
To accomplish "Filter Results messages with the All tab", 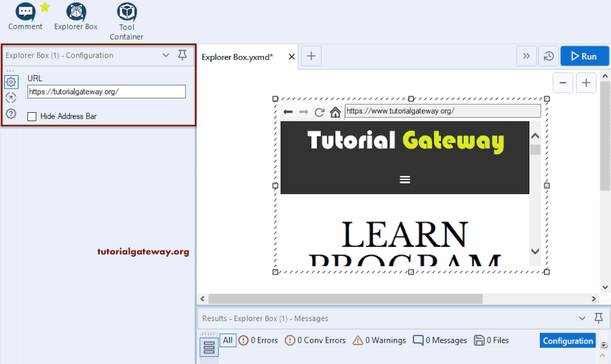I will [x=227, y=340].
